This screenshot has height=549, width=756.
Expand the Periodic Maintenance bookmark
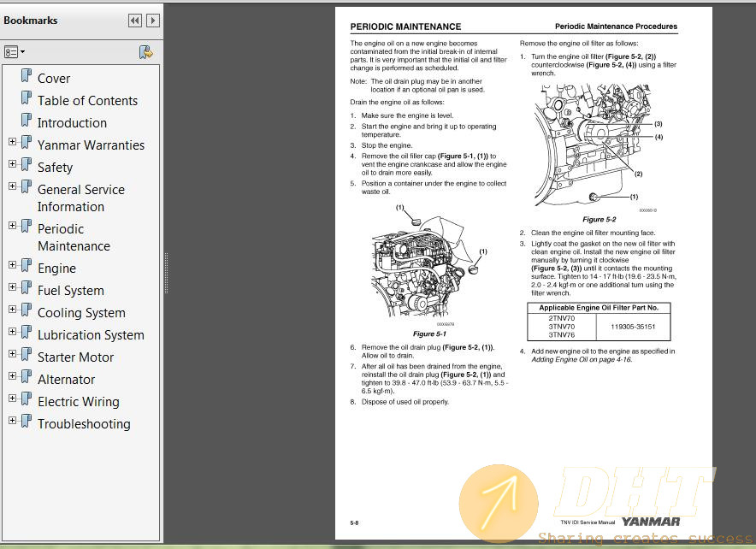tap(13, 226)
